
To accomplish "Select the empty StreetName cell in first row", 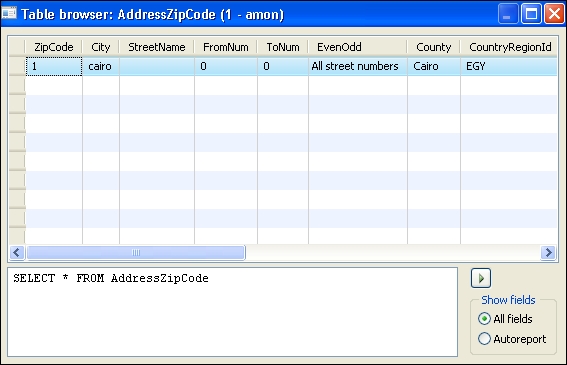I will point(157,66).
